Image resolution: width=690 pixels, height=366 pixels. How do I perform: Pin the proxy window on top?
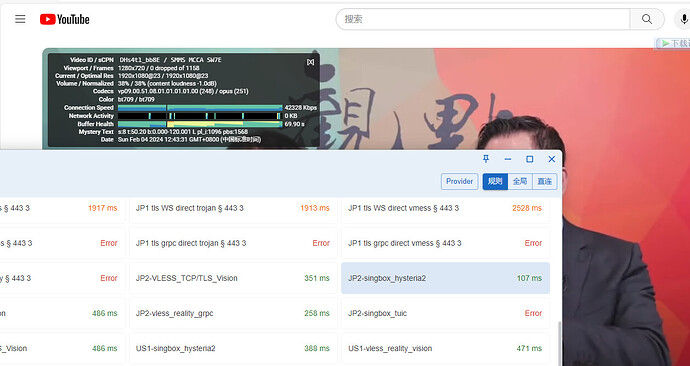pyautogui.click(x=486, y=159)
